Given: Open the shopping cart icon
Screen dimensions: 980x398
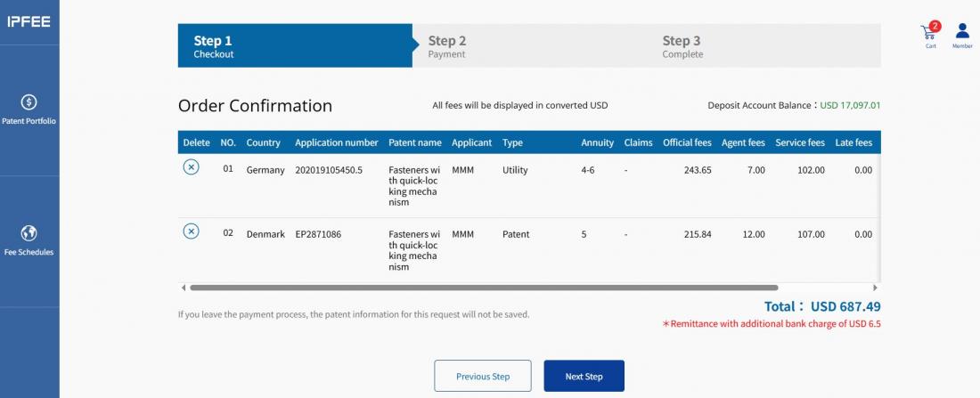Looking at the screenshot, I should [929, 33].
